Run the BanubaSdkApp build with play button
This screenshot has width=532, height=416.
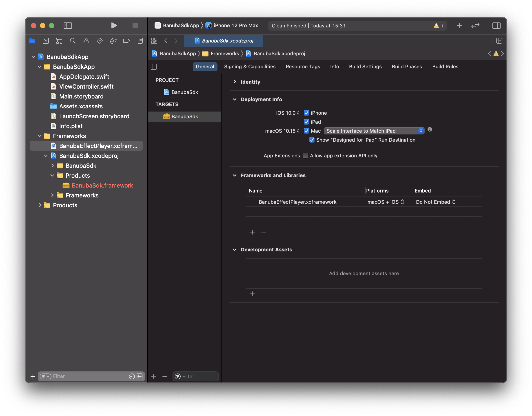114,26
